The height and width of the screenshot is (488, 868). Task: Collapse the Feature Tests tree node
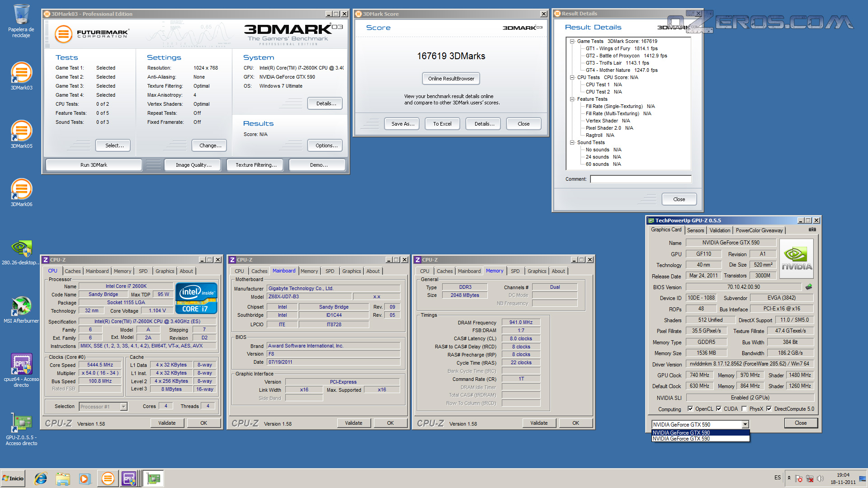point(572,99)
